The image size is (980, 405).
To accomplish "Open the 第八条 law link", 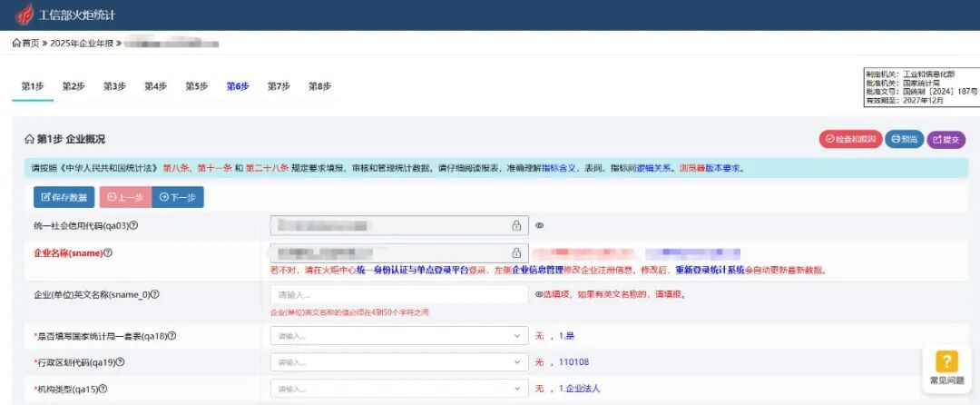I will click(176, 168).
